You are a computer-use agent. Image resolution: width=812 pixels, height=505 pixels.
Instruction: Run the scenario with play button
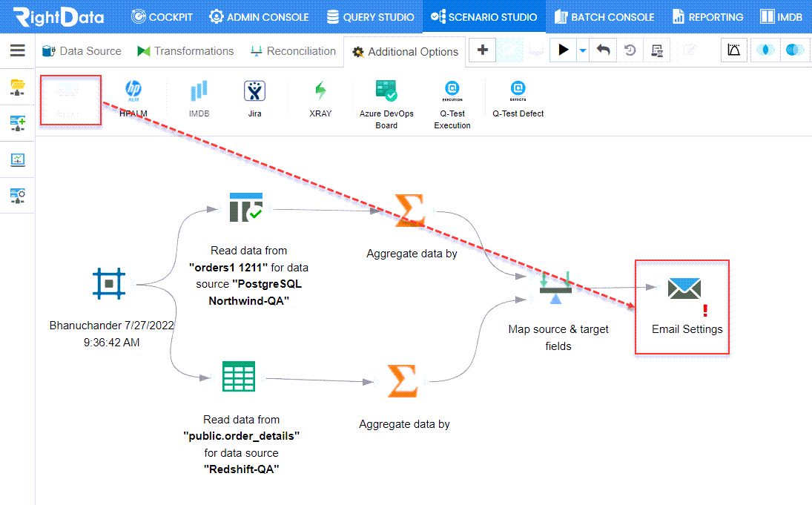click(x=564, y=50)
